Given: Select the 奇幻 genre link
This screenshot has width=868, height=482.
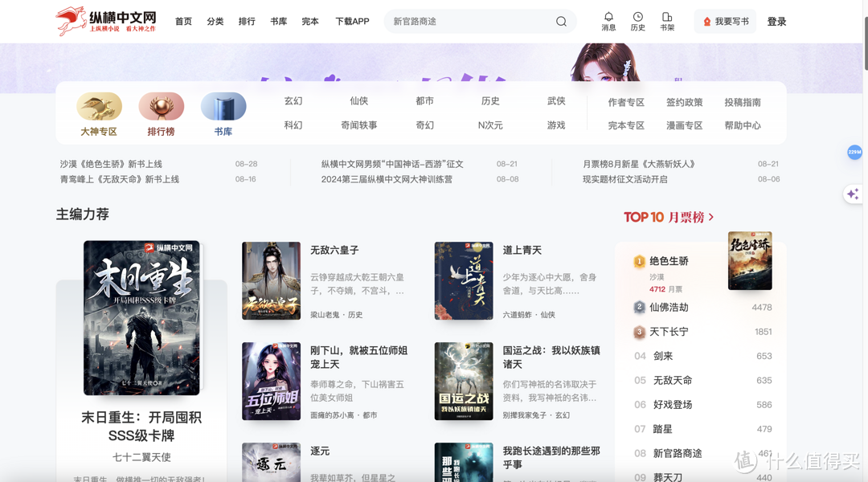Looking at the screenshot, I should click(x=424, y=125).
